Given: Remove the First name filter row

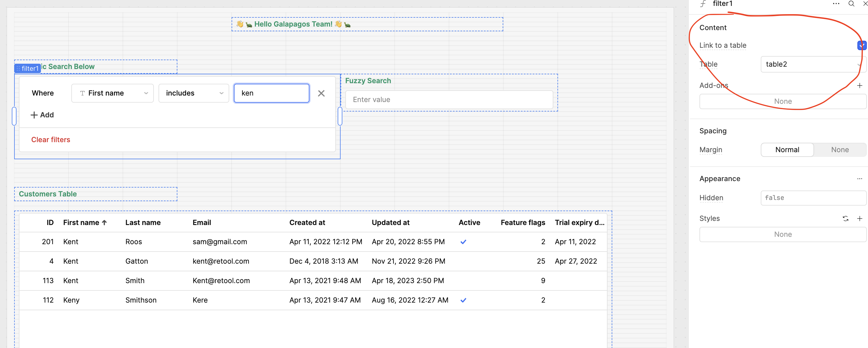Looking at the screenshot, I should click(x=321, y=93).
